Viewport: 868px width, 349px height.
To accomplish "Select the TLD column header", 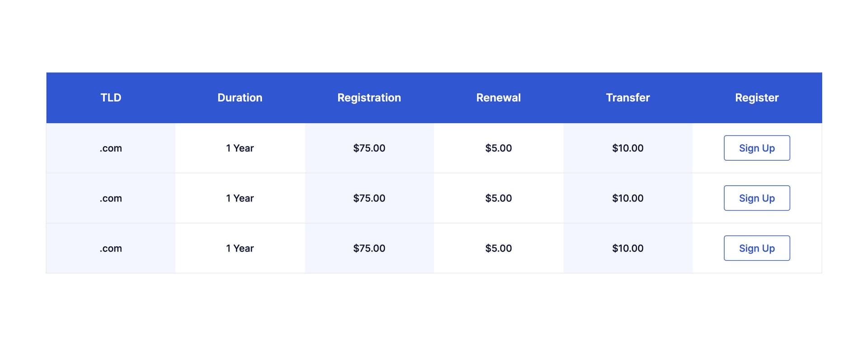I will coord(110,97).
